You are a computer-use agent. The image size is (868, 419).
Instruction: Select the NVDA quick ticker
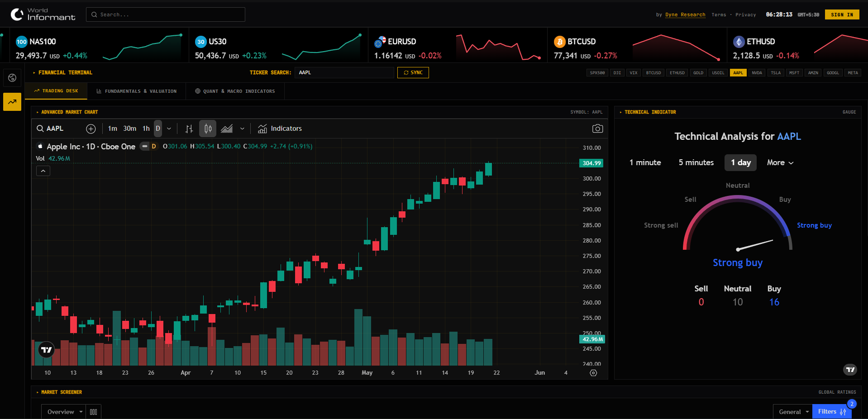tap(757, 73)
